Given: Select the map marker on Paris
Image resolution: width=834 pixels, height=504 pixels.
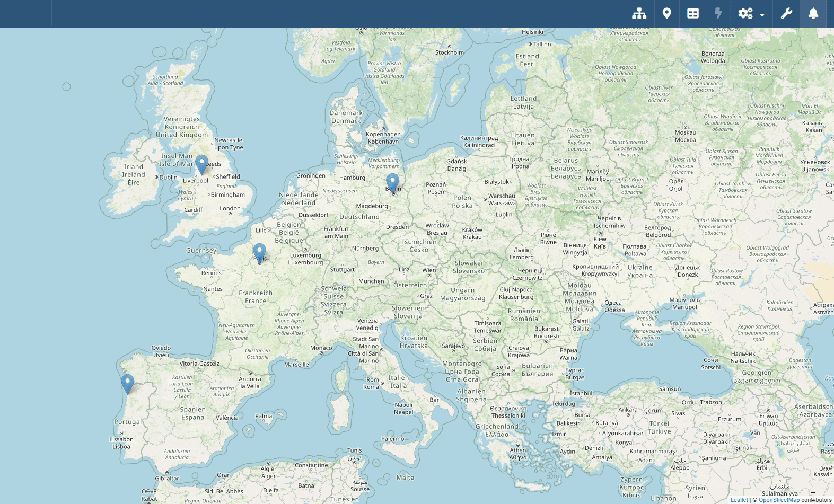Looking at the screenshot, I should click(259, 253).
